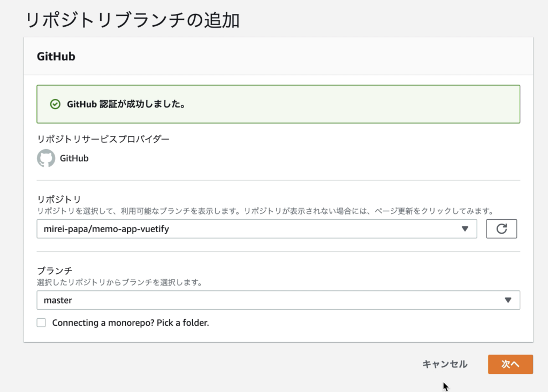Viewport: 548px width, 392px height.
Task: Click the repository refresh icon button
Action: 501,229
